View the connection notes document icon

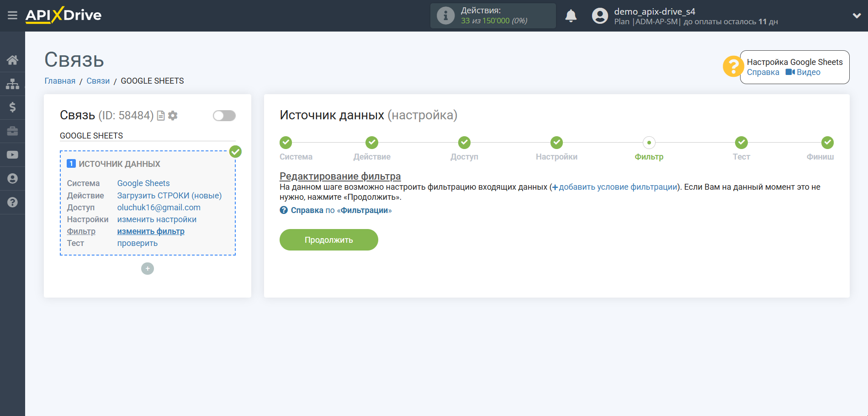coord(160,116)
